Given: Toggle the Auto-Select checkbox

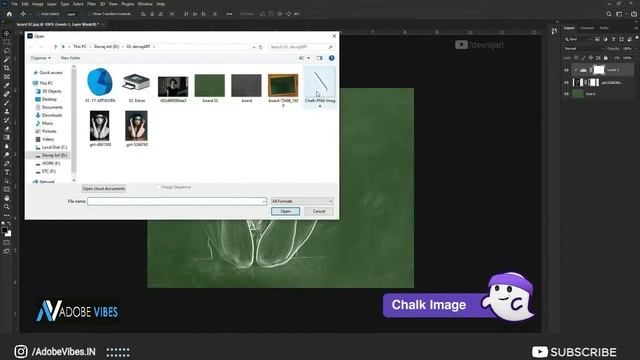Looking at the screenshot, I should click(x=38, y=14).
